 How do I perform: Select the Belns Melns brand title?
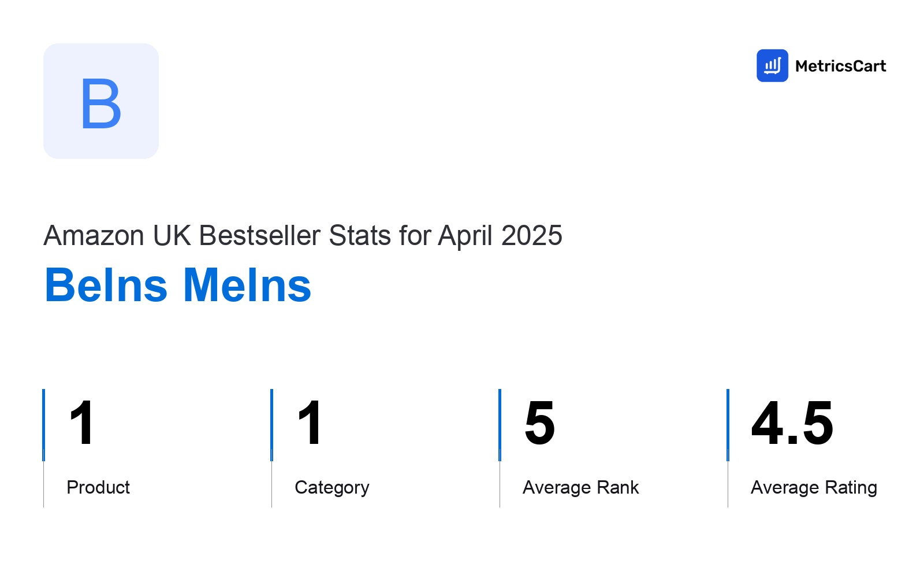[x=178, y=285]
